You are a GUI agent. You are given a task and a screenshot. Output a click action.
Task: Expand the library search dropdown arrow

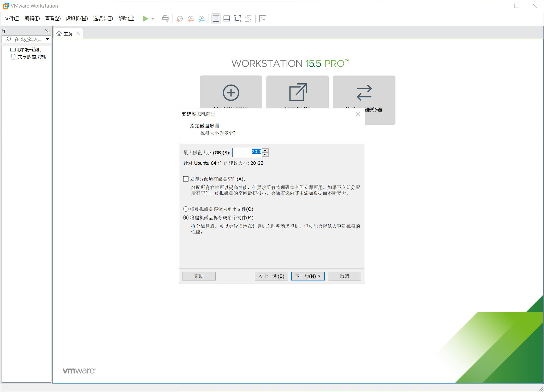48,39
